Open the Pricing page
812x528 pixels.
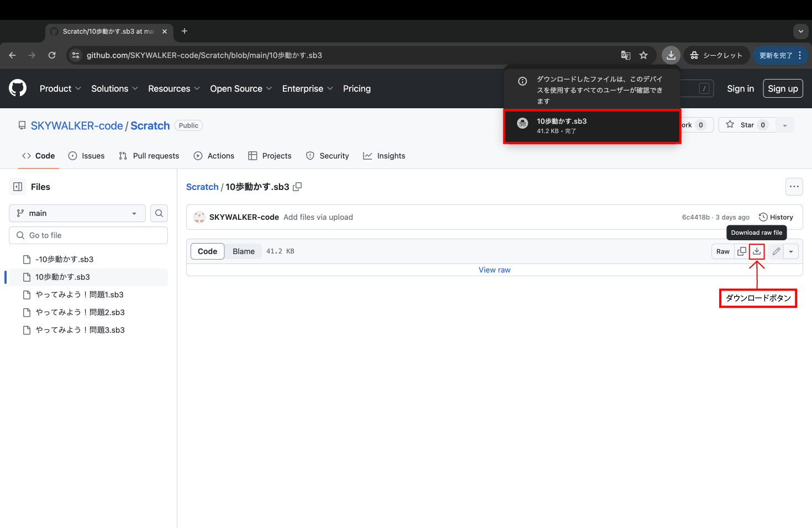357,88
